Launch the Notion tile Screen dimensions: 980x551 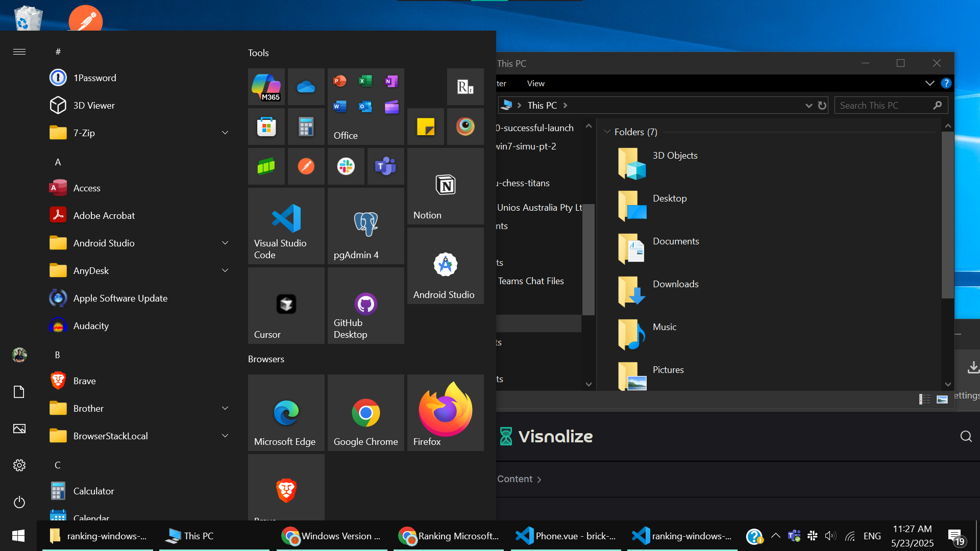click(x=446, y=186)
